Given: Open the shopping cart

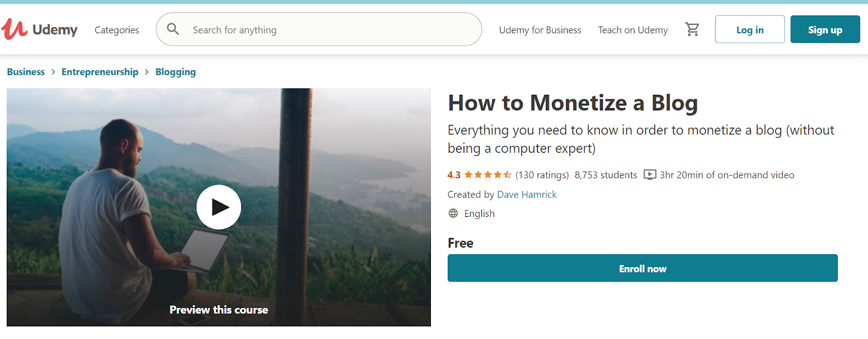Looking at the screenshot, I should (692, 30).
